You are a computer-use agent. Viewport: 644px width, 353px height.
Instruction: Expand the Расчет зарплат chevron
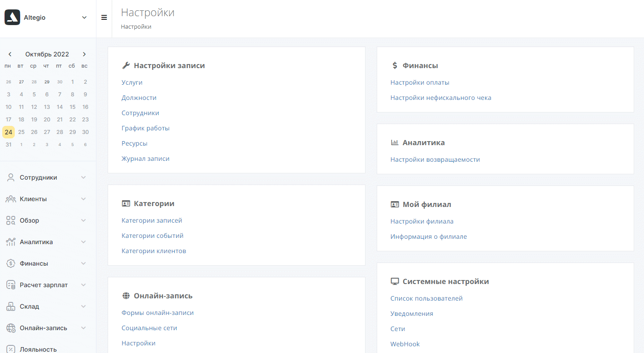point(83,285)
